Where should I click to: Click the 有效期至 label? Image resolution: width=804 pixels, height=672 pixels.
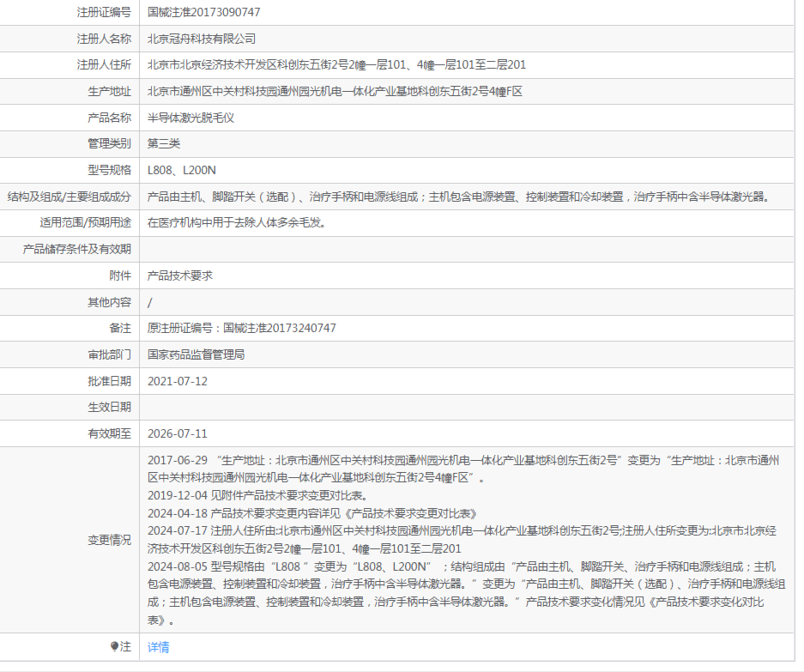109,434
